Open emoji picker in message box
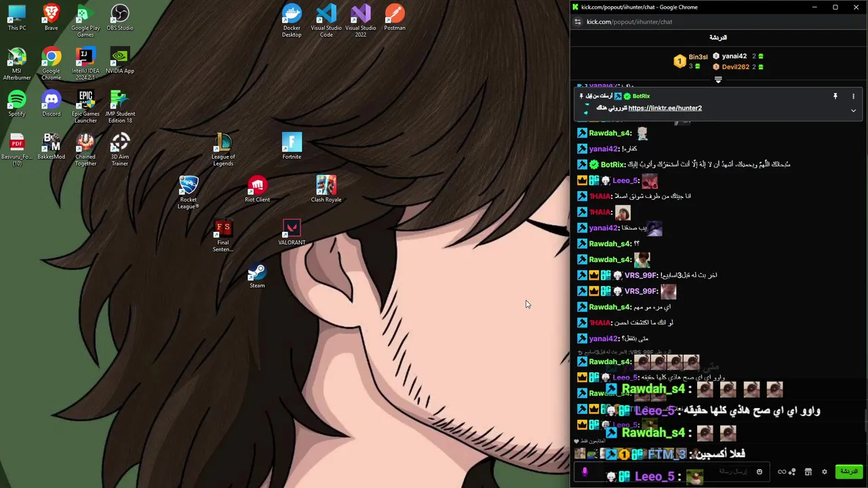This screenshot has width=868, height=488. pyautogui.click(x=759, y=472)
